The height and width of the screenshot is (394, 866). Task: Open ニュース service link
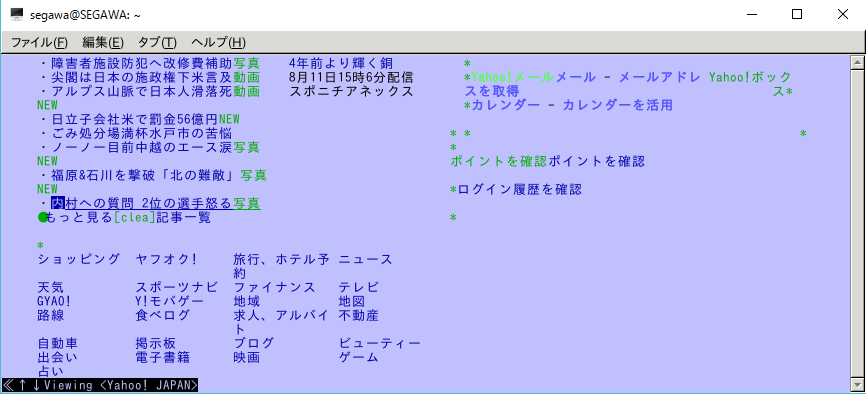[365, 259]
